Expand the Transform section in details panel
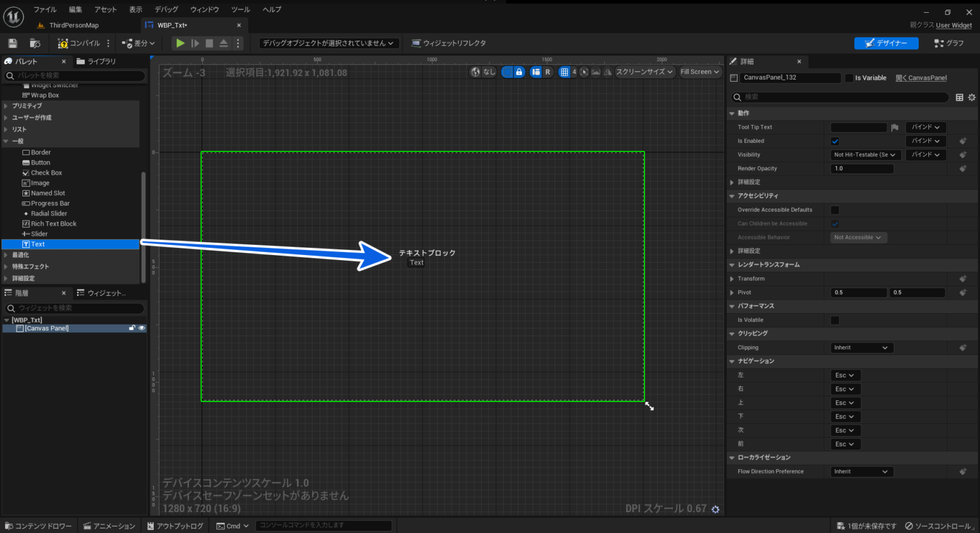The image size is (980, 533). point(732,278)
